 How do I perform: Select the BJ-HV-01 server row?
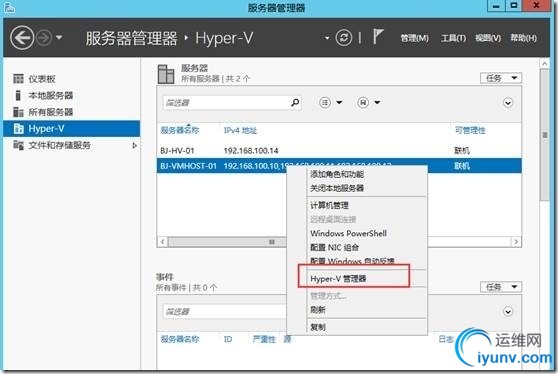click(339, 151)
